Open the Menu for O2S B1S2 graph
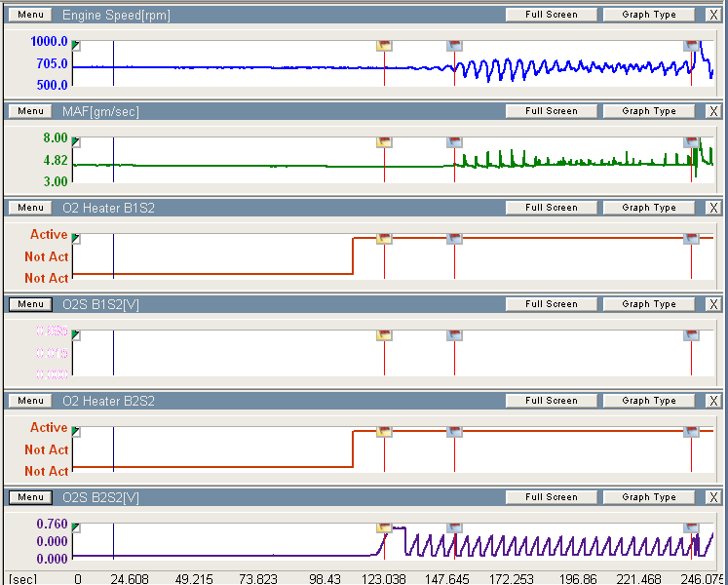 click(x=30, y=304)
